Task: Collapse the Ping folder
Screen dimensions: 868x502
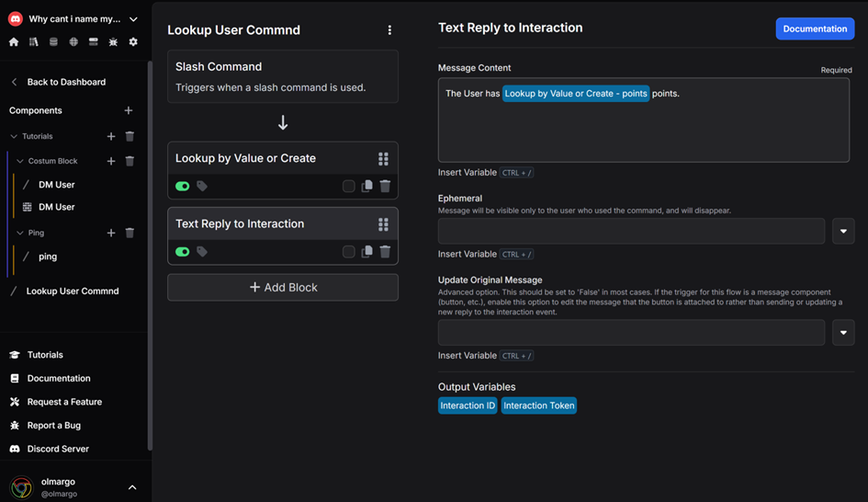Action: [x=20, y=233]
